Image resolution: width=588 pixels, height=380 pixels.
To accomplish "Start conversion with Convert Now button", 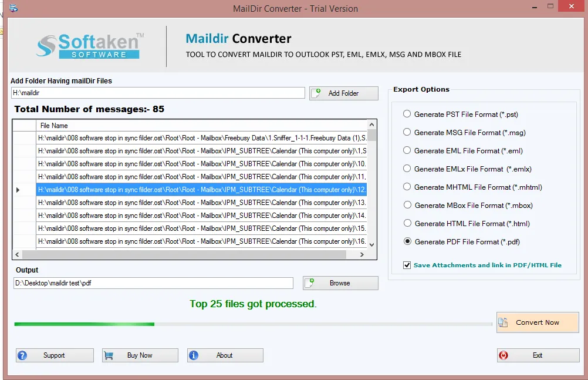I will click(x=538, y=322).
